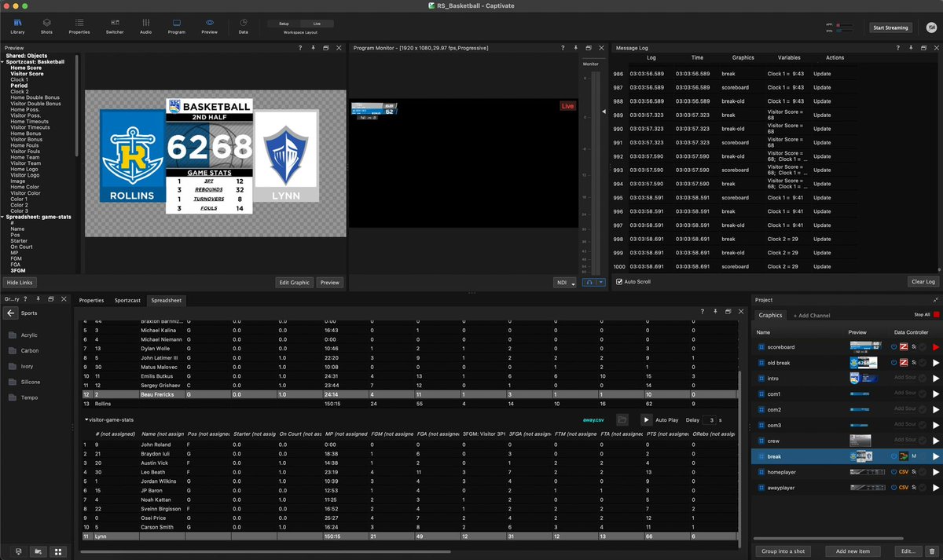Toggle power for homeplayer data controller
943x560 pixels.
(893, 472)
